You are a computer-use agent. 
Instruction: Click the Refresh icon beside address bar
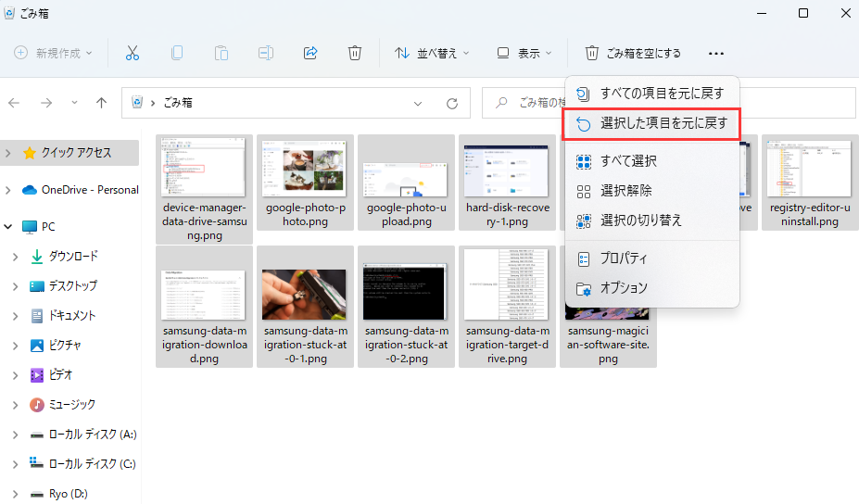pos(452,103)
